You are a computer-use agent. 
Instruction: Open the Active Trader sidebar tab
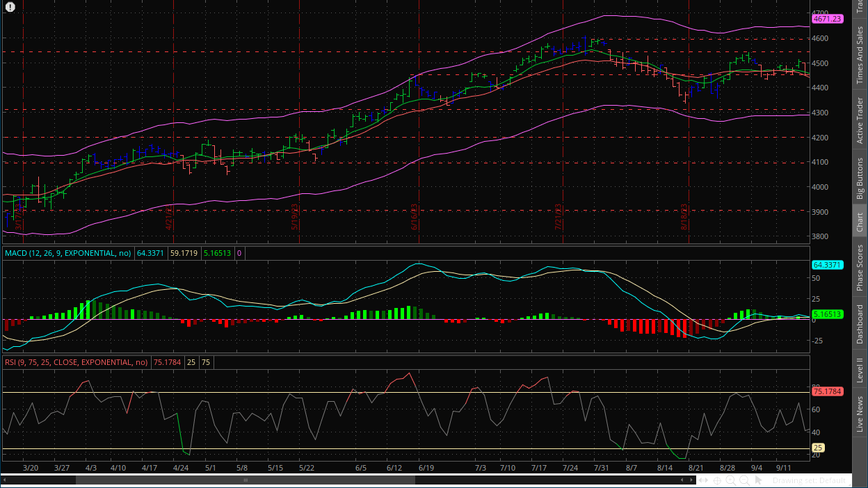pyautogui.click(x=860, y=121)
